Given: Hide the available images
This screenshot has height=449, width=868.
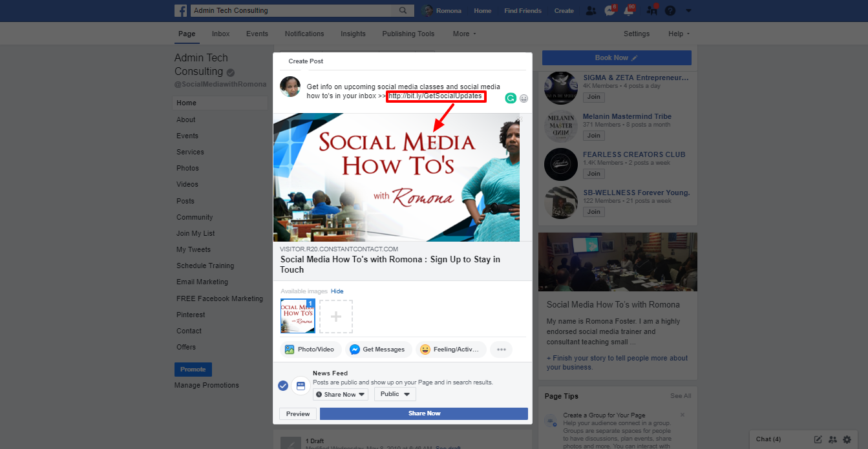Looking at the screenshot, I should pos(337,291).
